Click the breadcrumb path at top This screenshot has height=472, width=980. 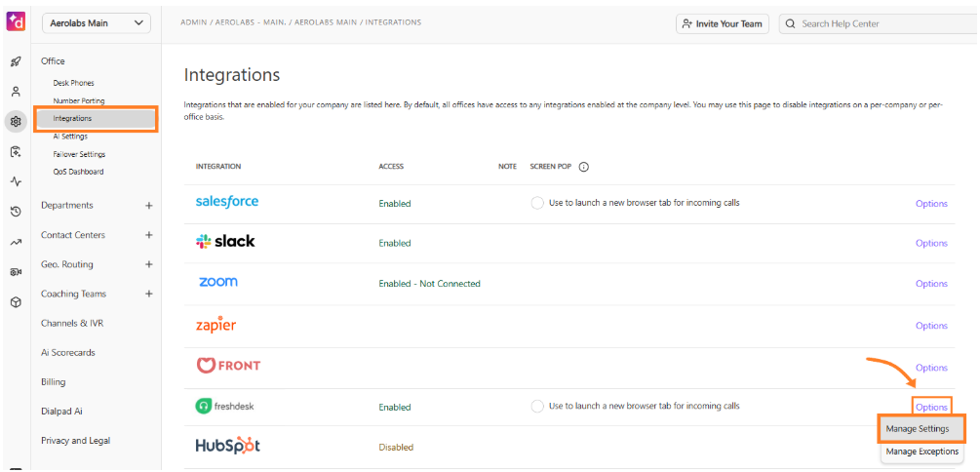[x=300, y=21]
